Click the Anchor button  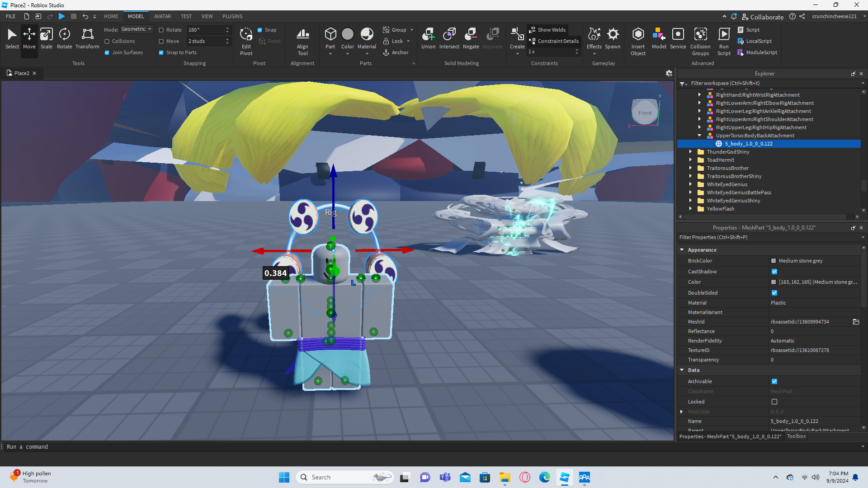396,52
